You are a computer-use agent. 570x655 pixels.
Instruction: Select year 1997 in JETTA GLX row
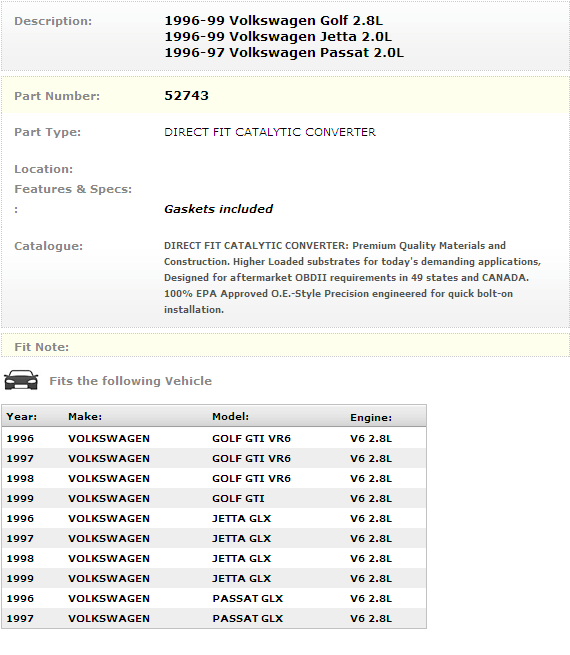point(20,539)
